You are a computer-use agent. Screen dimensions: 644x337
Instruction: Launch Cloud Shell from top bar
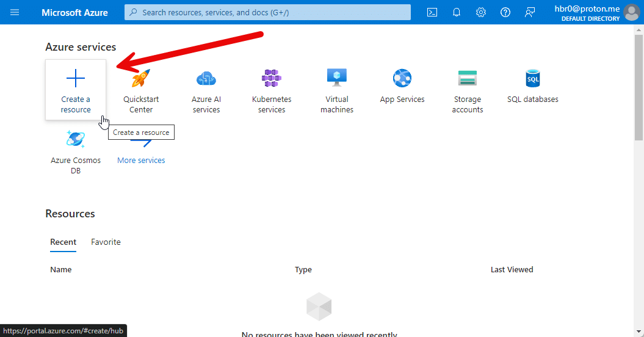click(432, 12)
